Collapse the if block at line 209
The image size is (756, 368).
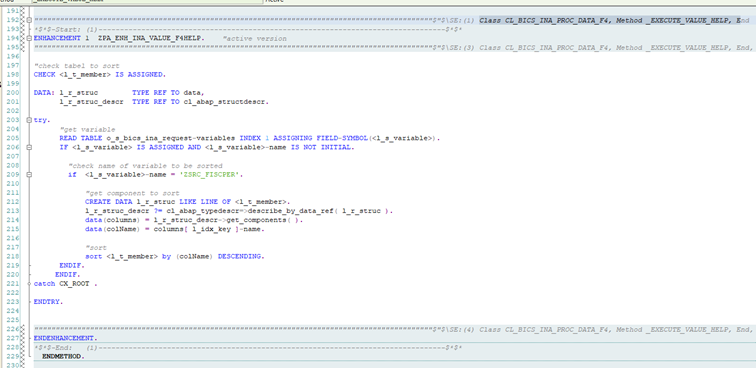(29, 175)
